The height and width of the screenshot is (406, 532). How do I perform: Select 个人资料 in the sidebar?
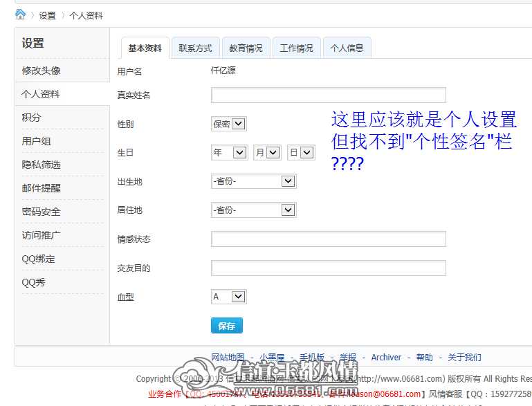40,94
